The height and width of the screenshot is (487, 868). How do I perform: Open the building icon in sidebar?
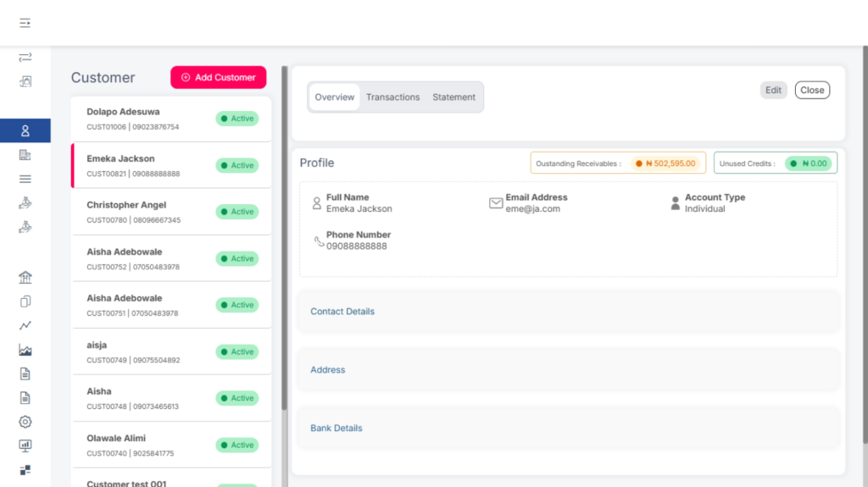25,155
